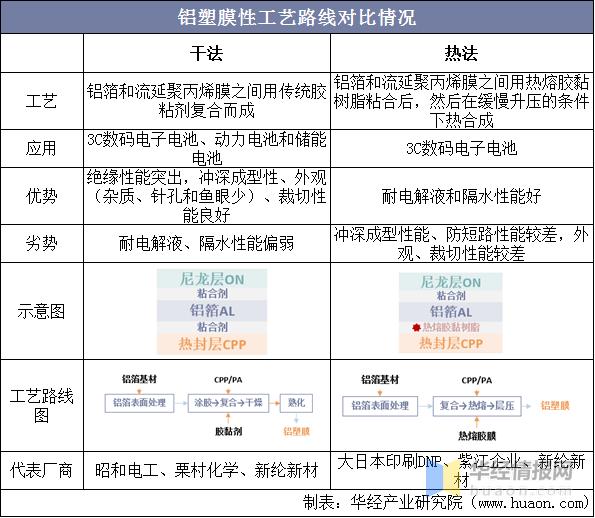Click the 胶黏剂 label in 干法 flowchart

tap(228, 431)
